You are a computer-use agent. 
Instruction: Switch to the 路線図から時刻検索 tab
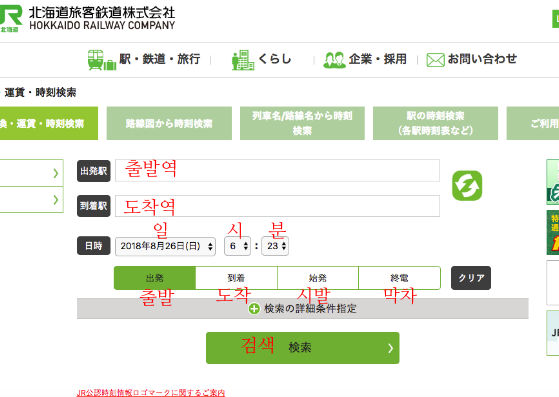coord(169,123)
